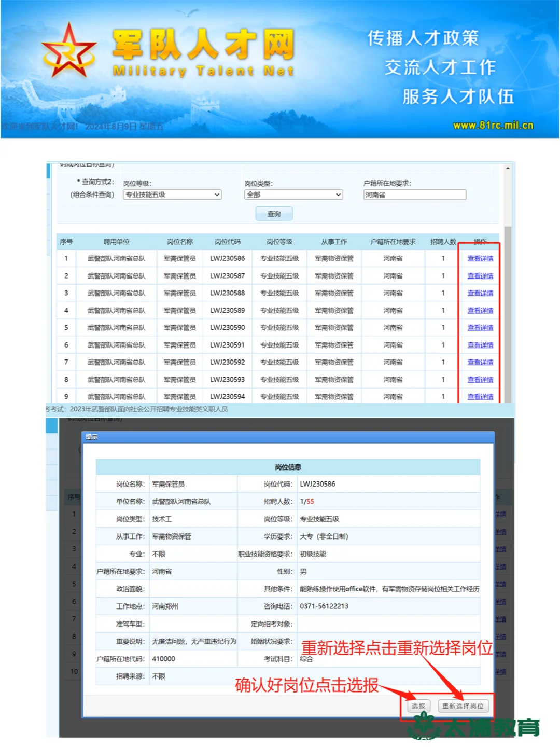Screen dimensions: 560x747
Task: Open 查看详情 link for row LWJ230591
Action: tap(480, 345)
